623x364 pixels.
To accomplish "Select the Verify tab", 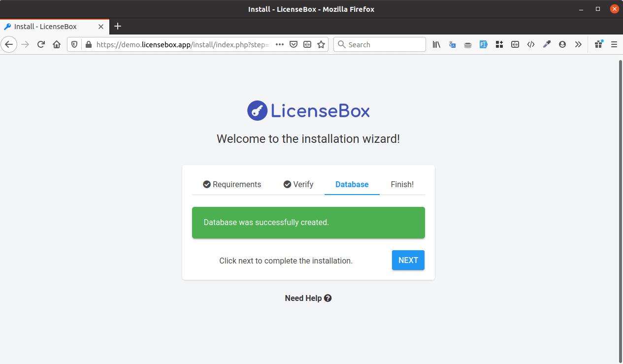I will (x=298, y=184).
